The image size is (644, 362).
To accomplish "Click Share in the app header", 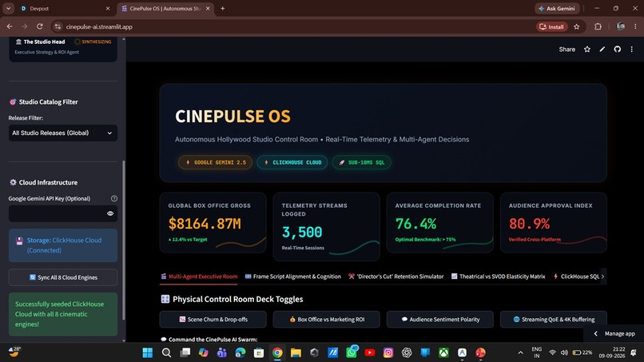I will click(x=566, y=50).
